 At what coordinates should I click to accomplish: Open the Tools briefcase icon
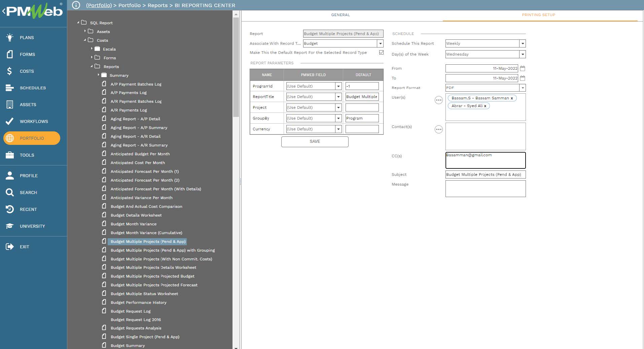coord(10,155)
